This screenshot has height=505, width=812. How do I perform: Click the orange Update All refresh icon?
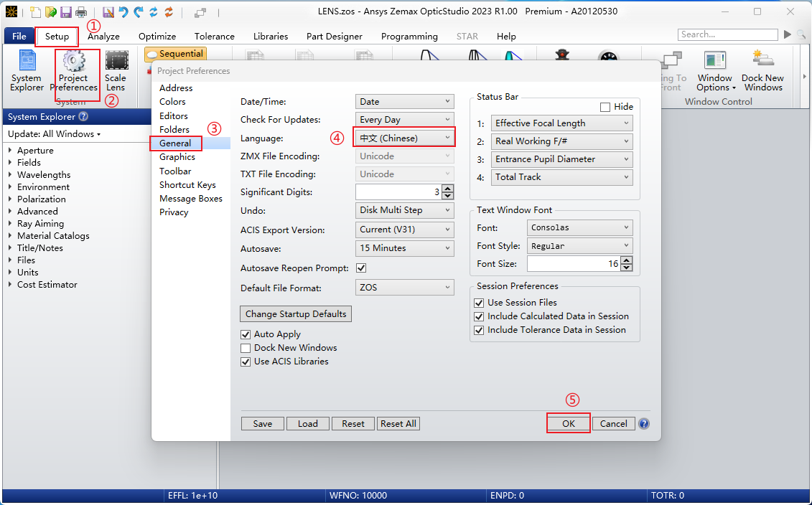[169, 12]
